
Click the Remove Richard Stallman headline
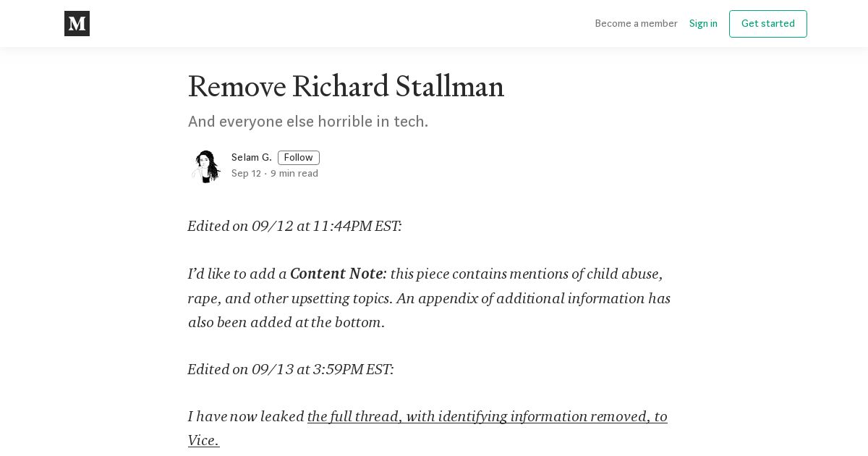click(x=346, y=87)
